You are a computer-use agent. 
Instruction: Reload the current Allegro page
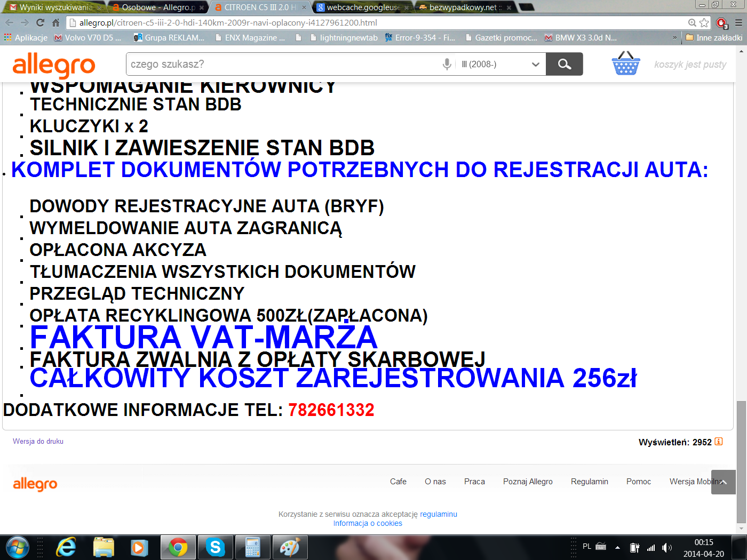40,23
